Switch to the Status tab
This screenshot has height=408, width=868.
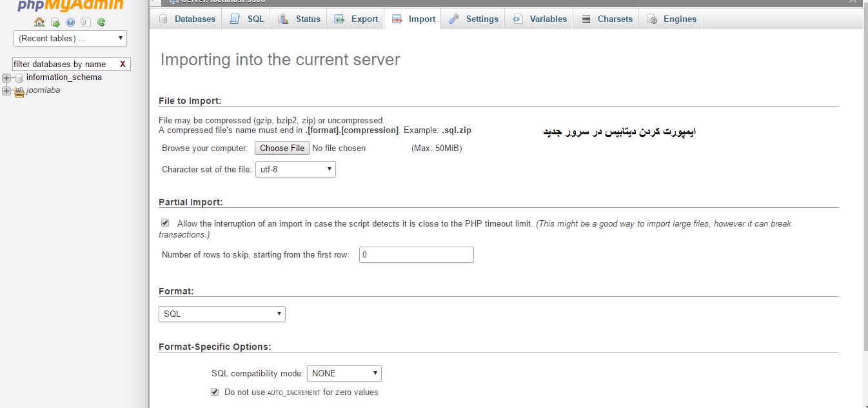click(299, 19)
